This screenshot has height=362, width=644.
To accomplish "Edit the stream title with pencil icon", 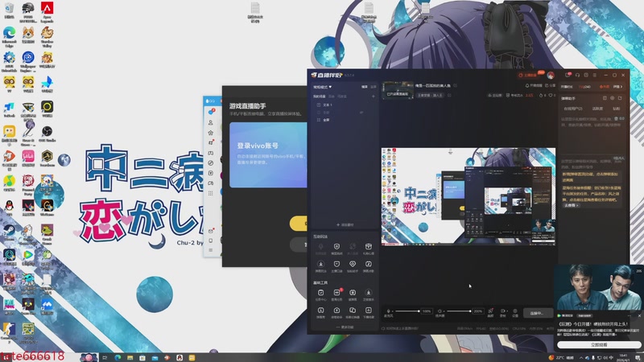I will click(x=455, y=86).
